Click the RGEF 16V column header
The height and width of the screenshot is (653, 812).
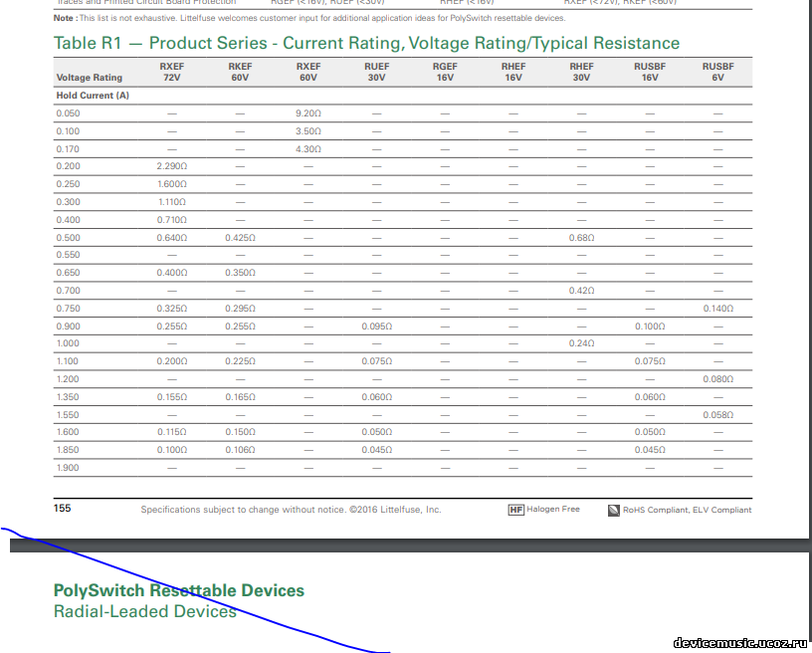pos(445,72)
